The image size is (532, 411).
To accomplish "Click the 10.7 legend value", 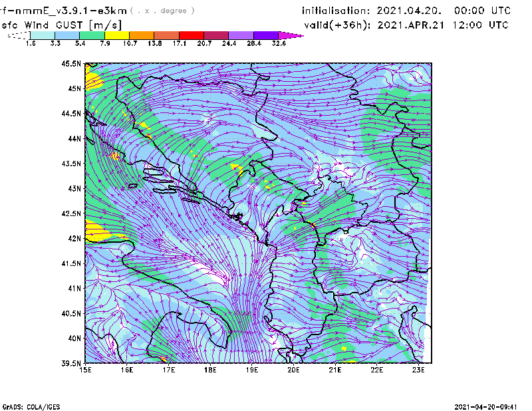I will (130, 43).
